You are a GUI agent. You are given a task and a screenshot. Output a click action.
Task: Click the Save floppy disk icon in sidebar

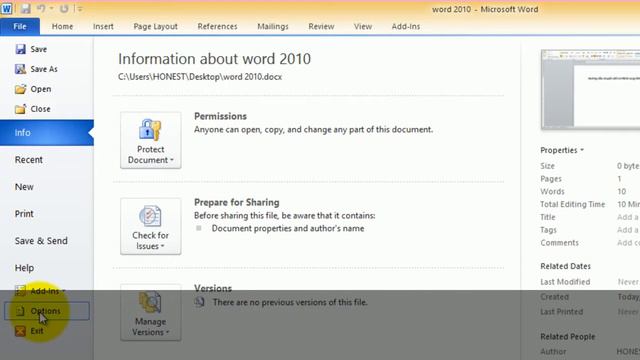pyautogui.click(x=20, y=49)
